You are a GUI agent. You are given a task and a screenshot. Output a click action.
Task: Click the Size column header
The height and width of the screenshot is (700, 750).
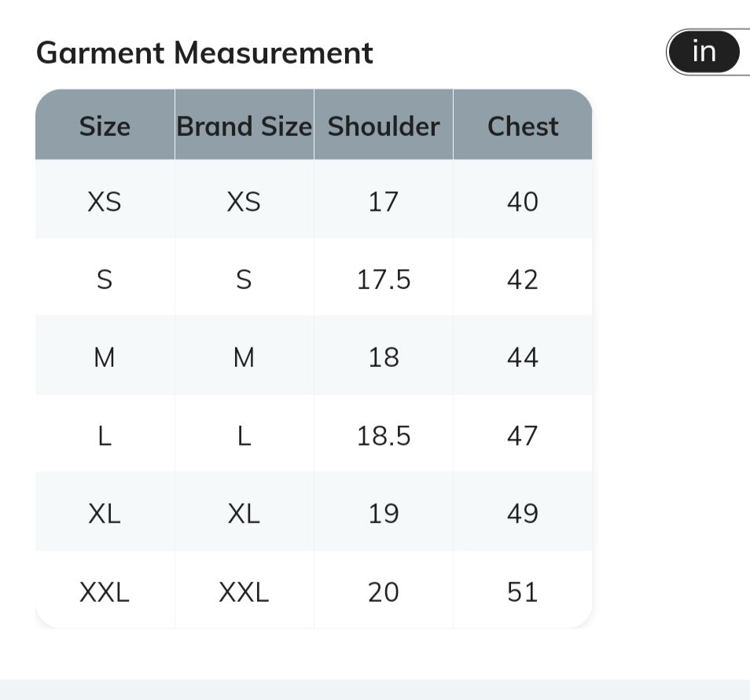coord(105,124)
